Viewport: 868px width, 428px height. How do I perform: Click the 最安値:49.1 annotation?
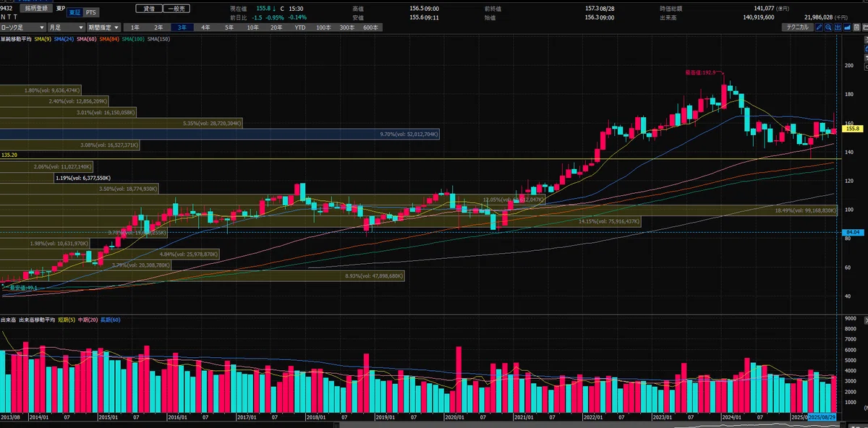pyautogui.click(x=23, y=287)
